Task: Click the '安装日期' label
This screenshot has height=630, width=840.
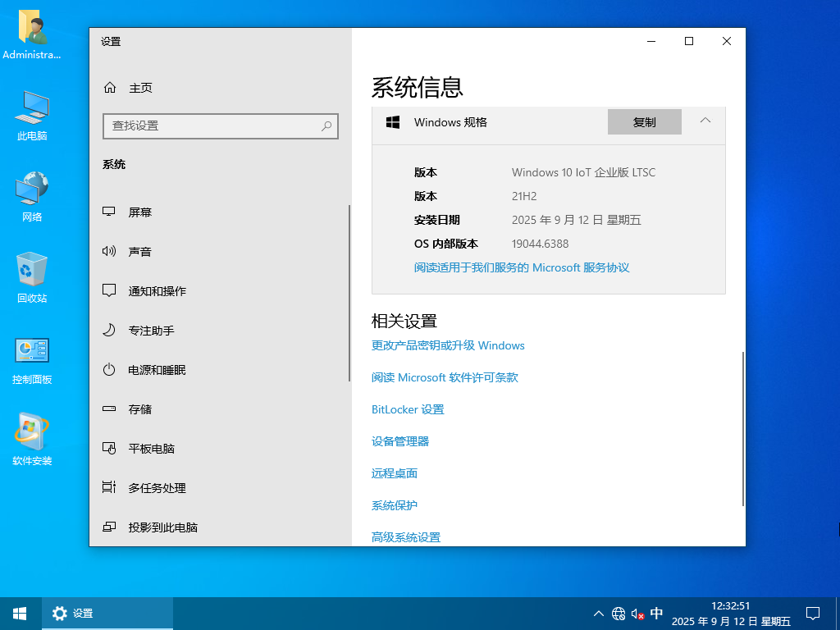Action: pos(436,220)
